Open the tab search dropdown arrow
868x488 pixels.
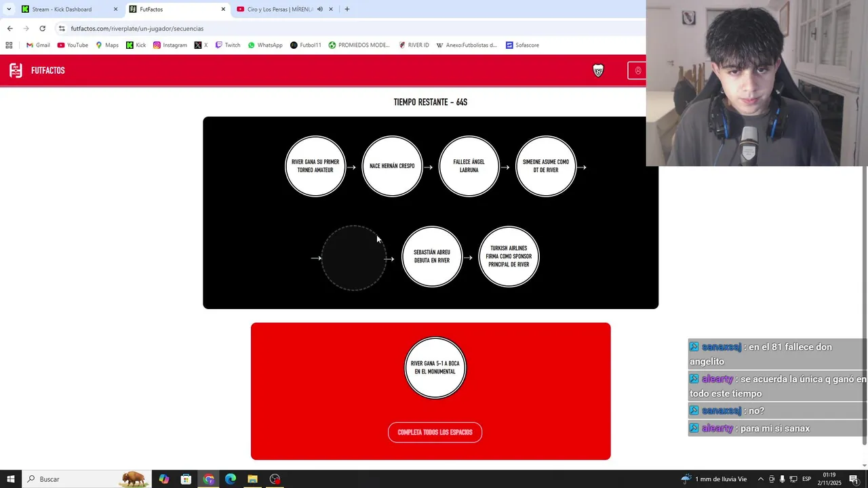click(9, 9)
